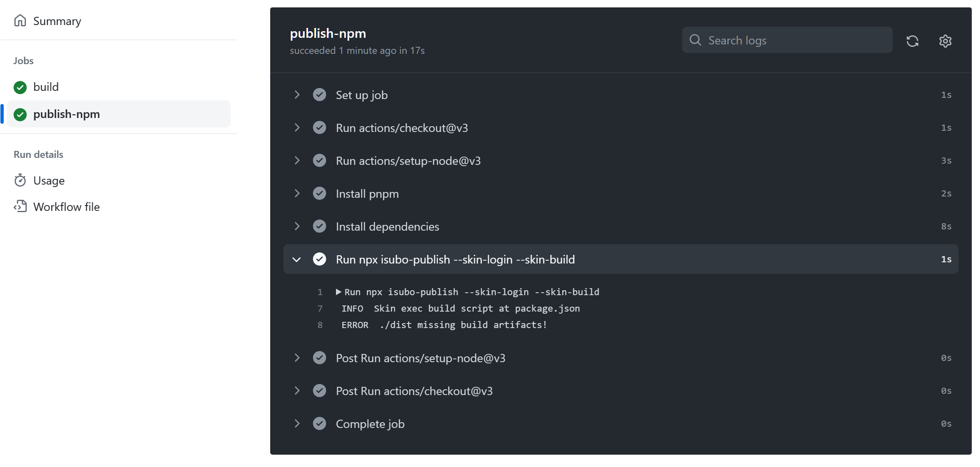Open the Run actions/setup-node@v3 step
Viewport: 980px width, 467px height.
(408, 160)
